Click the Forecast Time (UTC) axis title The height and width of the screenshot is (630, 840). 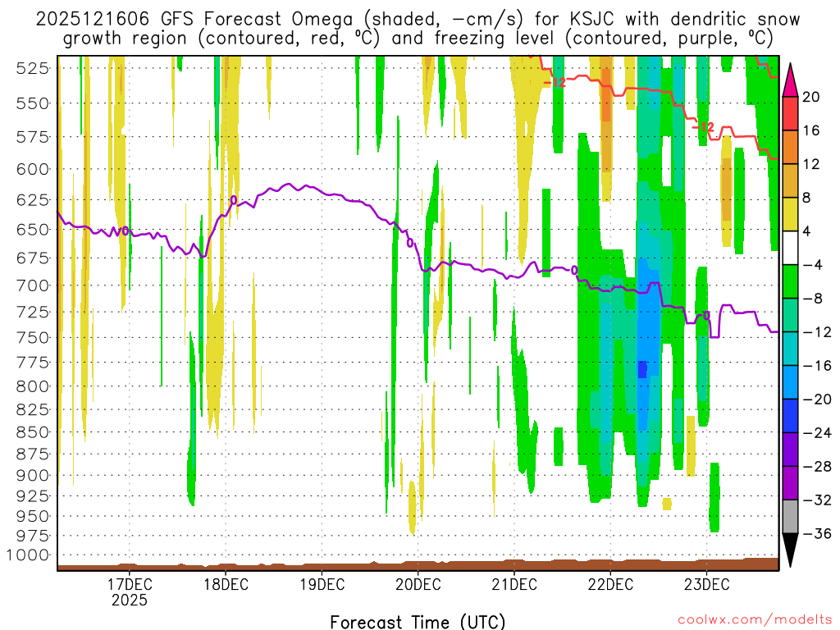click(418, 622)
